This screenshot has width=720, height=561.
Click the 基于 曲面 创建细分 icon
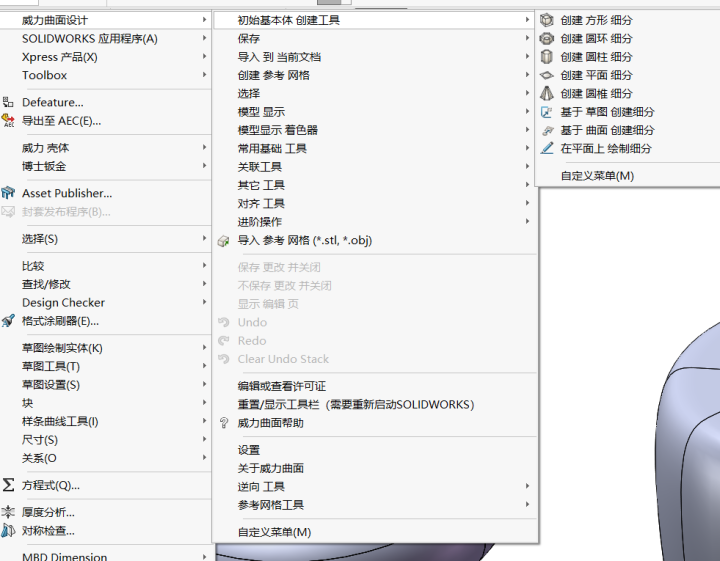pos(547,130)
